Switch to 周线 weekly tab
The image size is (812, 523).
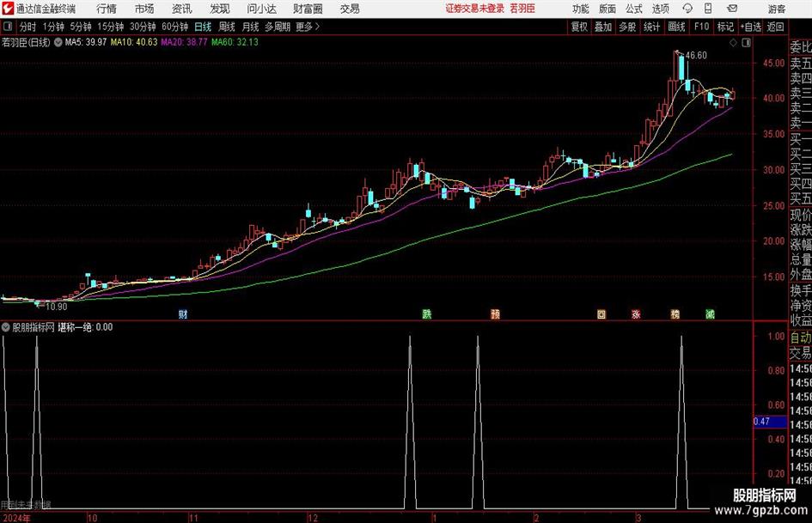227,27
